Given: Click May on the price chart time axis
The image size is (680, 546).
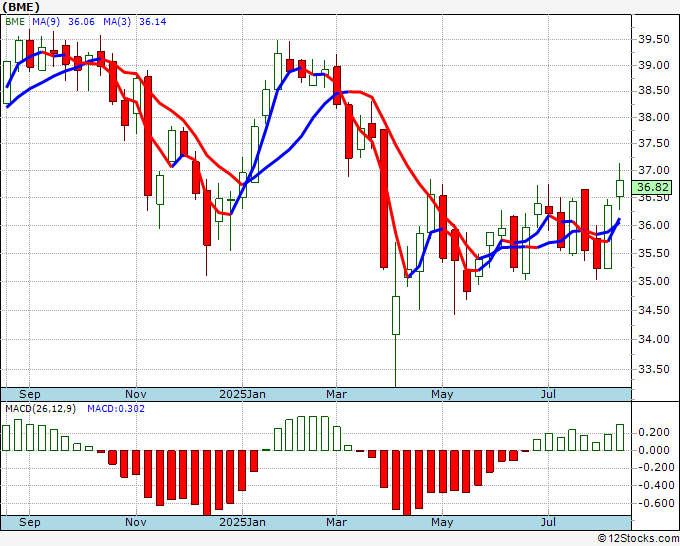Looking at the screenshot, I should tap(442, 394).
